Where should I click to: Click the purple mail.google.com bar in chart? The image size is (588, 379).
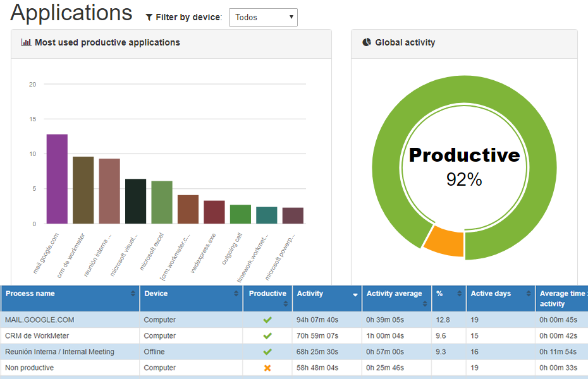57,179
